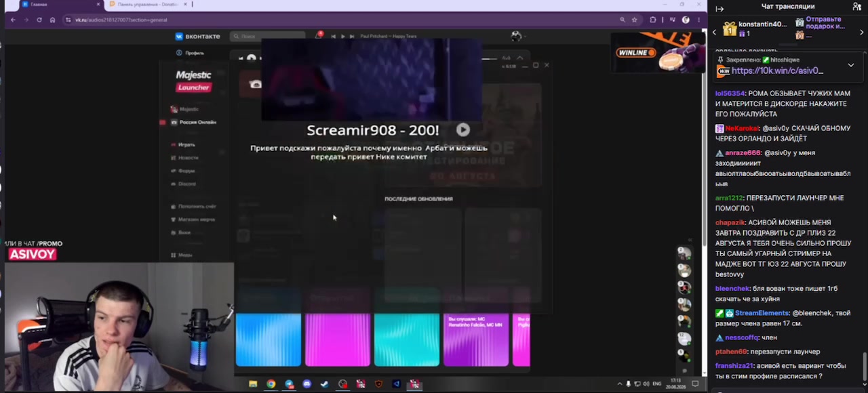Skip to next track in VK header

coord(351,36)
